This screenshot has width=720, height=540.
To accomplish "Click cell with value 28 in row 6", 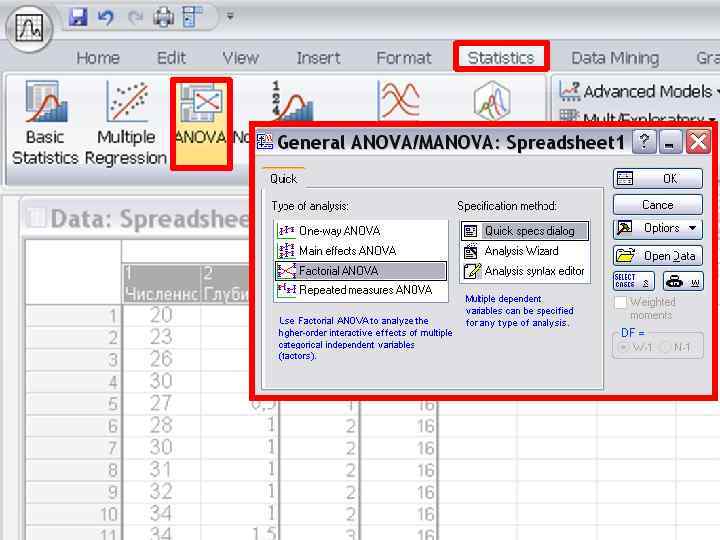I will click(161, 426).
